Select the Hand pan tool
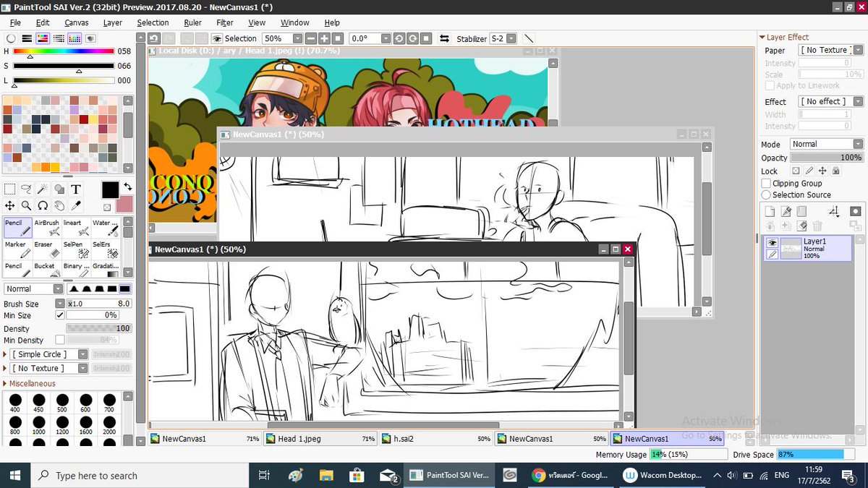The width and height of the screenshot is (868, 488). (x=59, y=206)
